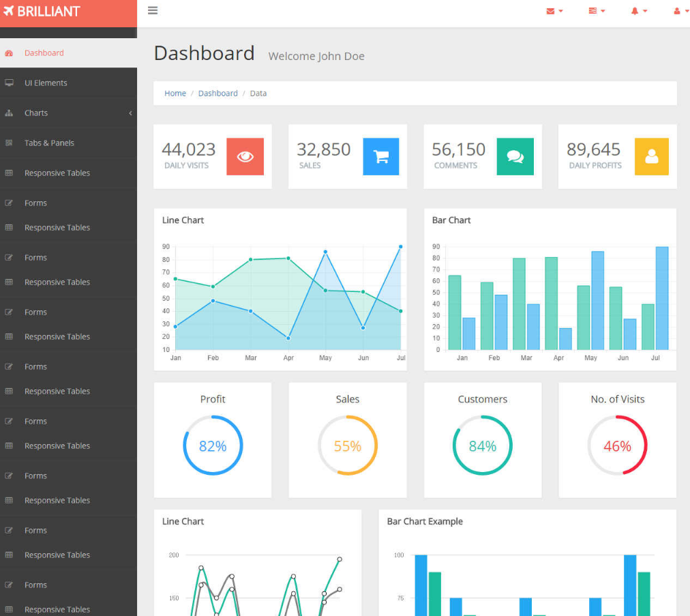Open the envelope messages dropdown
Viewport: 690px width, 616px height.
554,11
